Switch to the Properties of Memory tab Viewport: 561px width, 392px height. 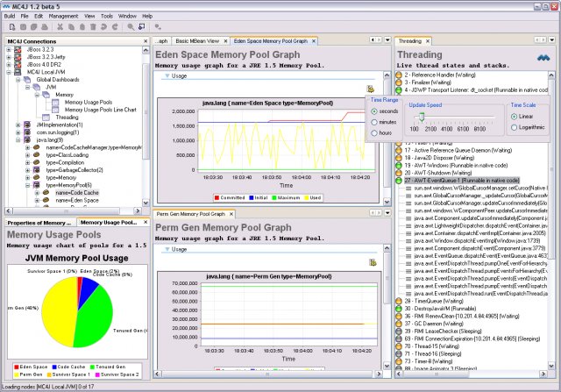click(39, 223)
